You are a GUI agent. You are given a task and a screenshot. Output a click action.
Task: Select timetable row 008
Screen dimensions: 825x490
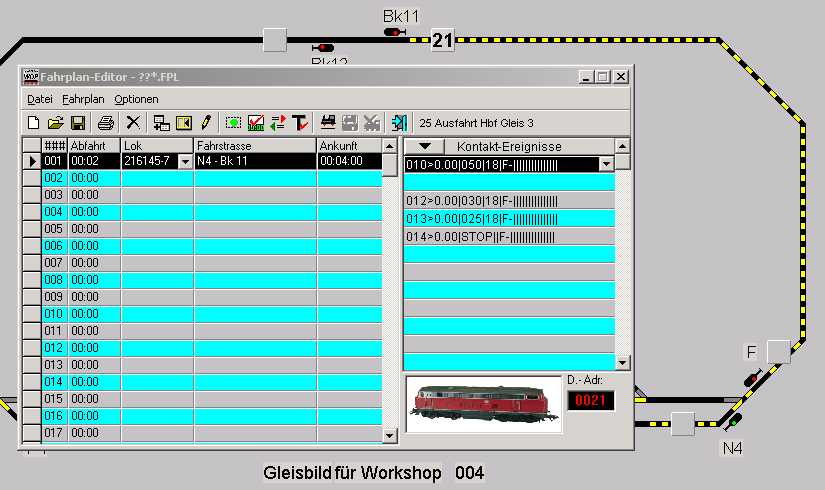(203, 279)
